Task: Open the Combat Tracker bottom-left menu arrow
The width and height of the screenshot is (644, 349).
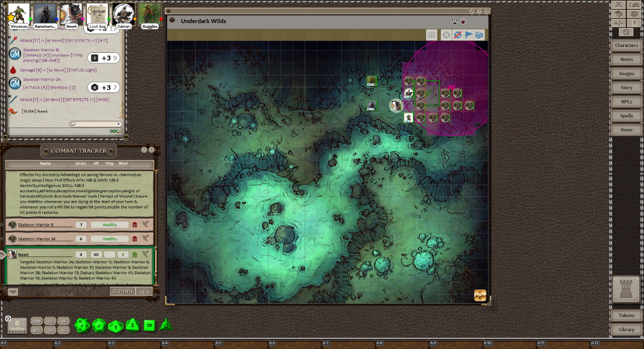Action: coord(13,291)
